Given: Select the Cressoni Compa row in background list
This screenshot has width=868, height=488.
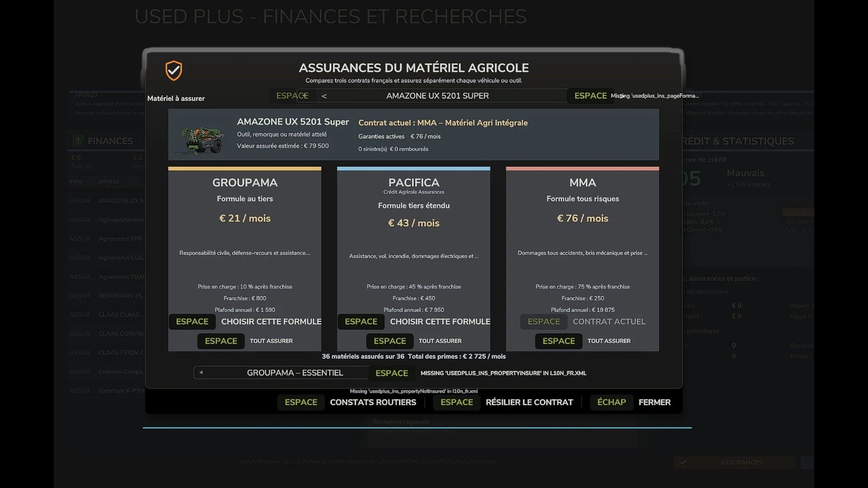Looking at the screenshot, I should coord(107,371).
